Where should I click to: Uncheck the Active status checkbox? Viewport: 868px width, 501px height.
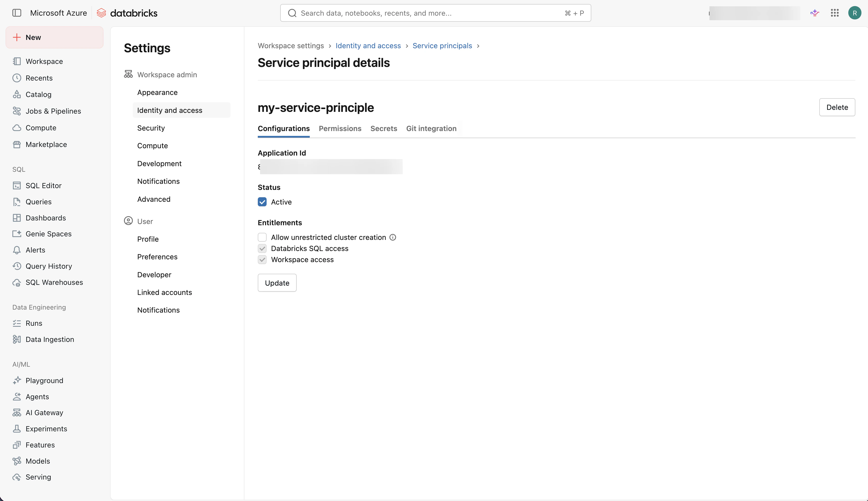[262, 202]
